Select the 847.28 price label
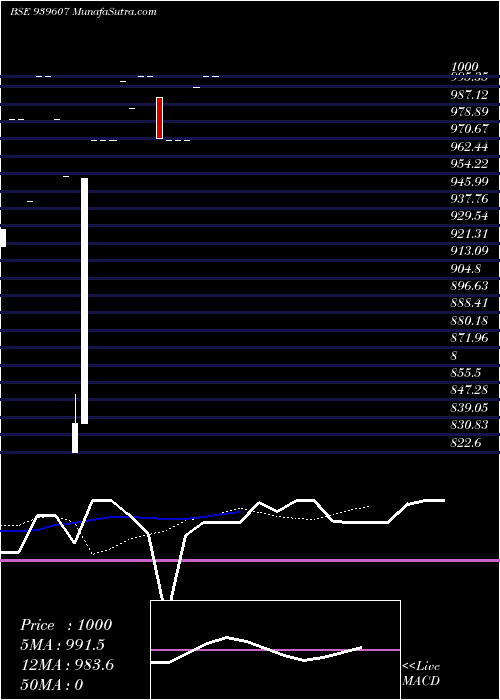 click(x=469, y=390)
